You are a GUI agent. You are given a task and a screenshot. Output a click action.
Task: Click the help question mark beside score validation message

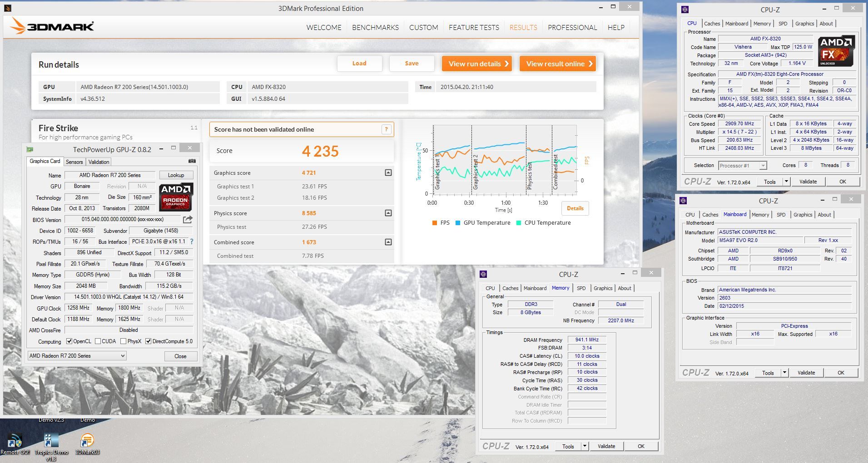[x=386, y=129]
